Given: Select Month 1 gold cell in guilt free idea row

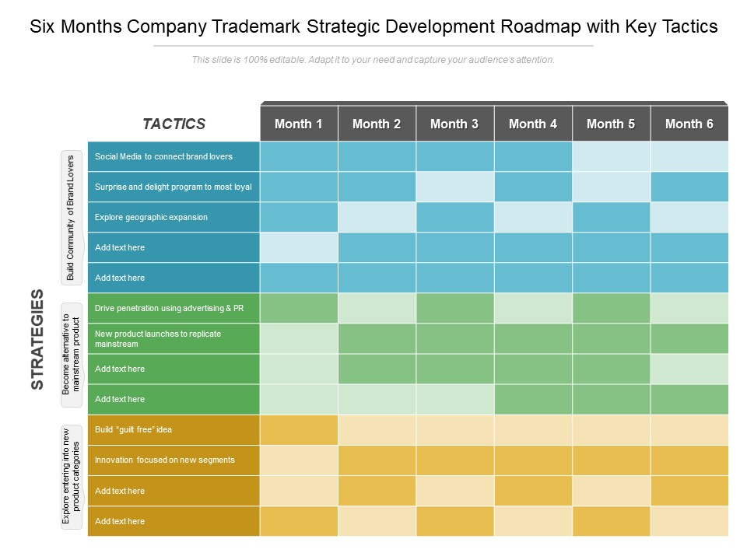Looking at the screenshot, I should pos(299,429).
